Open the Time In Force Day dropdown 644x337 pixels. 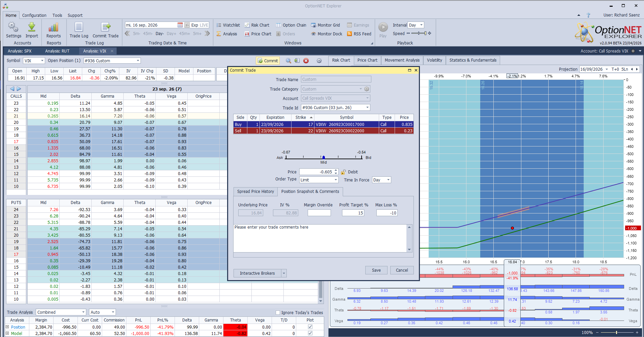pyautogui.click(x=381, y=180)
